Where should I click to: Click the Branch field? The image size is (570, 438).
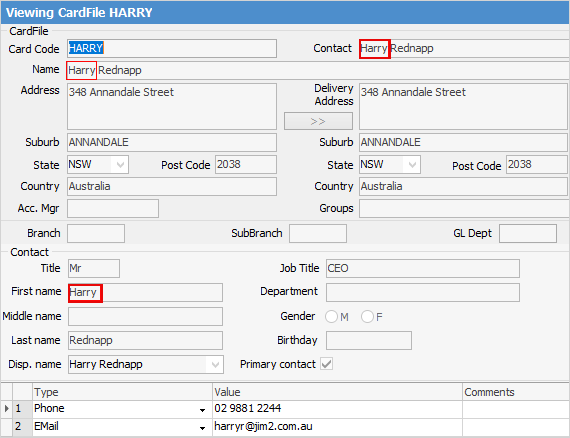[96, 233]
